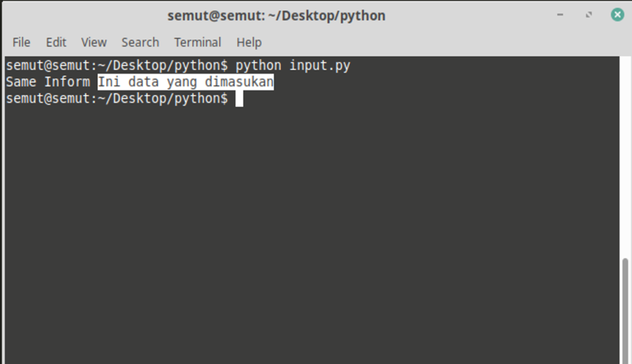
Task: Click the word 'python' in the command
Action: click(x=258, y=65)
